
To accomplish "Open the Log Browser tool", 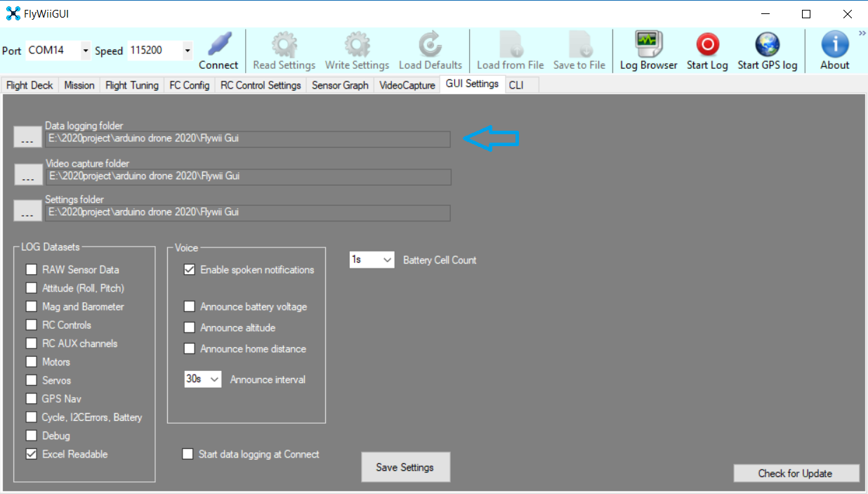I will (648, 45).
